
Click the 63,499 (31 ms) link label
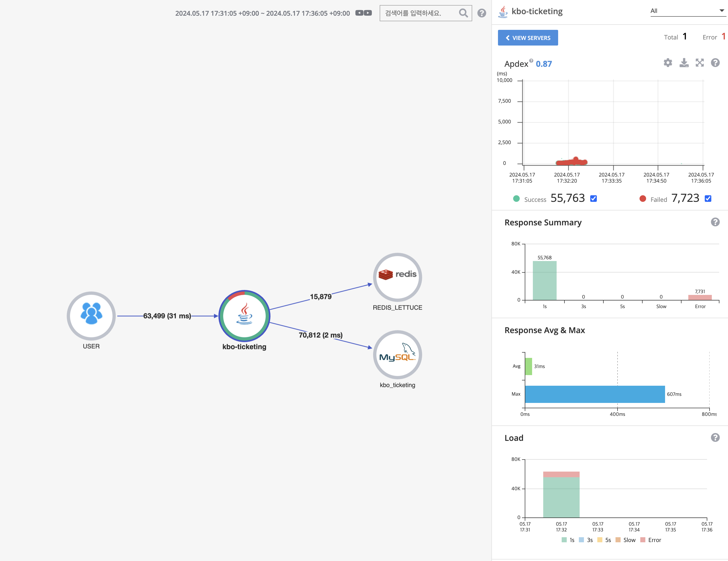pos(167,316)
